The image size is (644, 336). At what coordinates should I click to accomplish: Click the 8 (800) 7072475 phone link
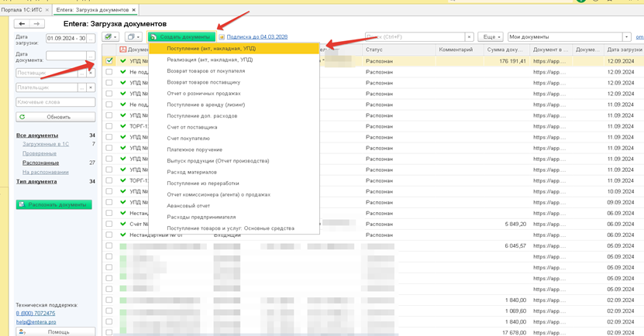pos(36,313)
